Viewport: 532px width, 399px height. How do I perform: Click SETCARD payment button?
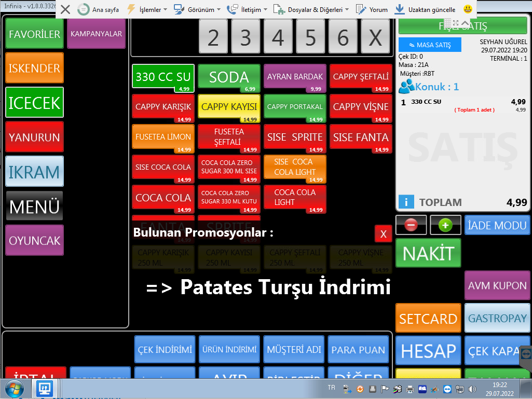tap(428, 318)
